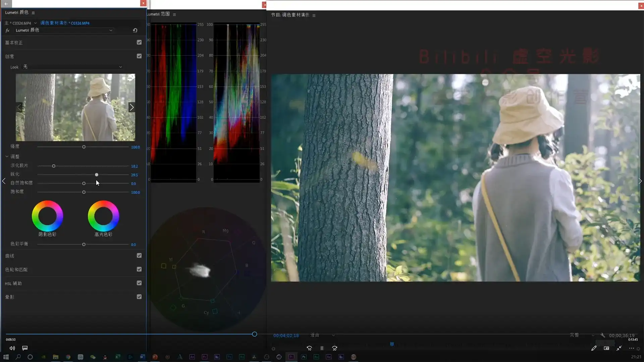Show next Look preview with right arrow
Screen dimensions: 644x362
131,107
